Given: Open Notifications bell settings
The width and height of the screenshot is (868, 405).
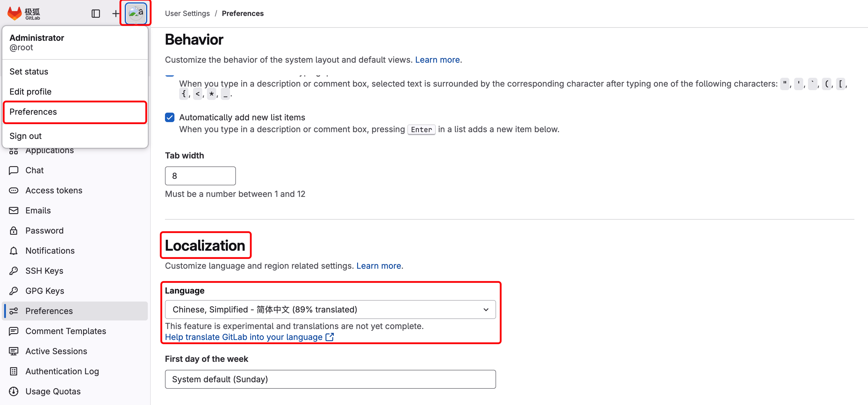Looking at the screenshot, I should click(x=14, y=251).
